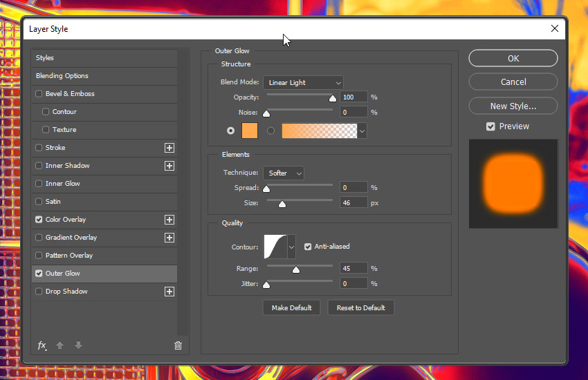588x380 pixels.
Task: Add another Drop Shadow with plus icon
Action: click(x=169, y=292)
